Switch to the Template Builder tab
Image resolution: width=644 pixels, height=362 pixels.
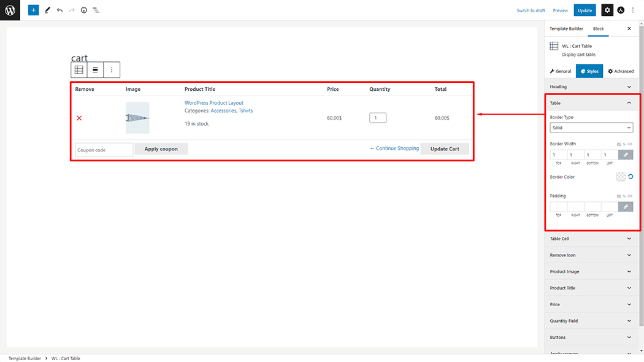[x=566, y=29]
